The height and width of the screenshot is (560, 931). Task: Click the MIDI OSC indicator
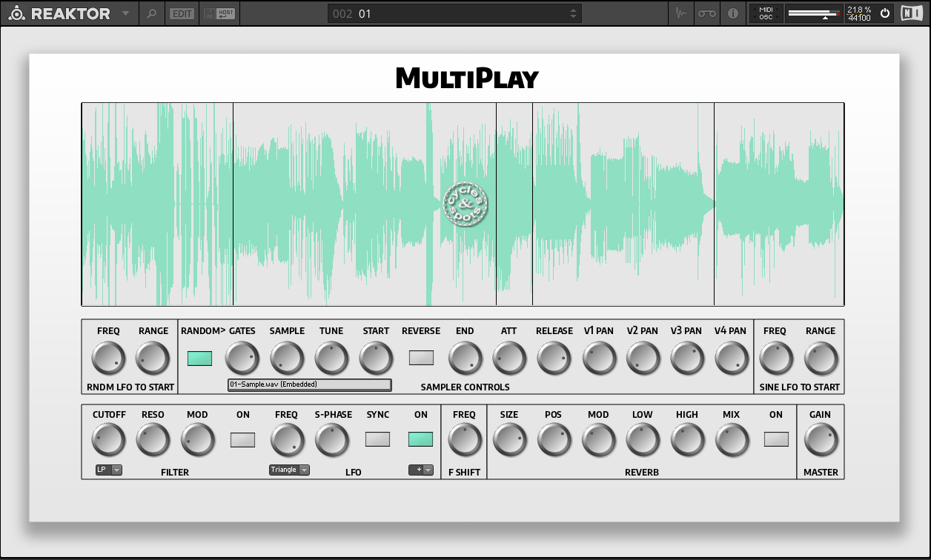click(x=766, y=13)
